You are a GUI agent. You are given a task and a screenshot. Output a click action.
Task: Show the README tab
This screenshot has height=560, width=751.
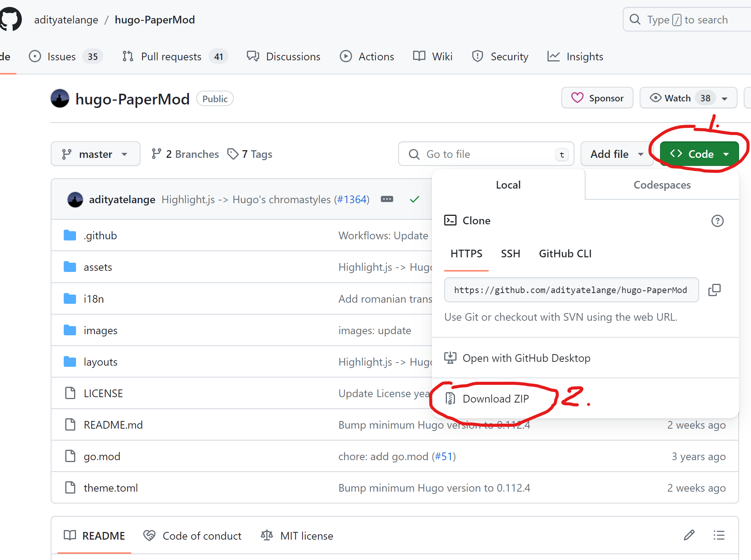coord(94,535)
